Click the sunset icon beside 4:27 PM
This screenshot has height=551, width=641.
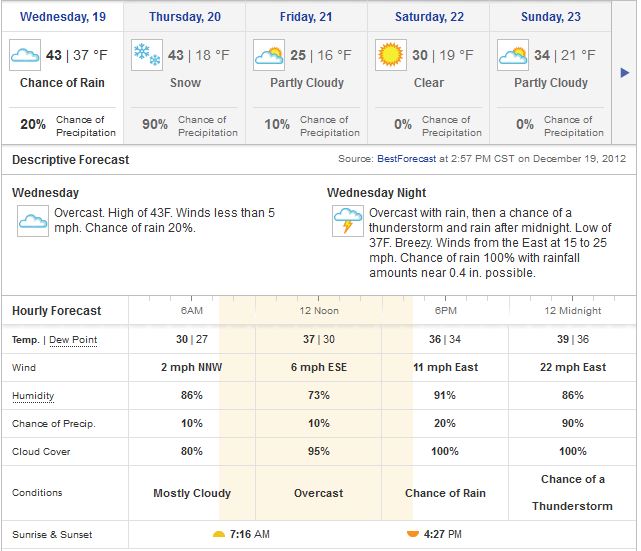412,535
